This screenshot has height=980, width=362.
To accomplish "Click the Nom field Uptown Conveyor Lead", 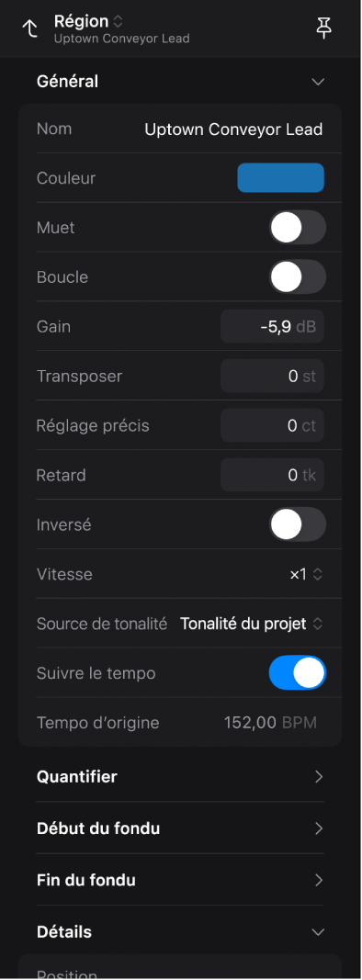I will point(234,130).
